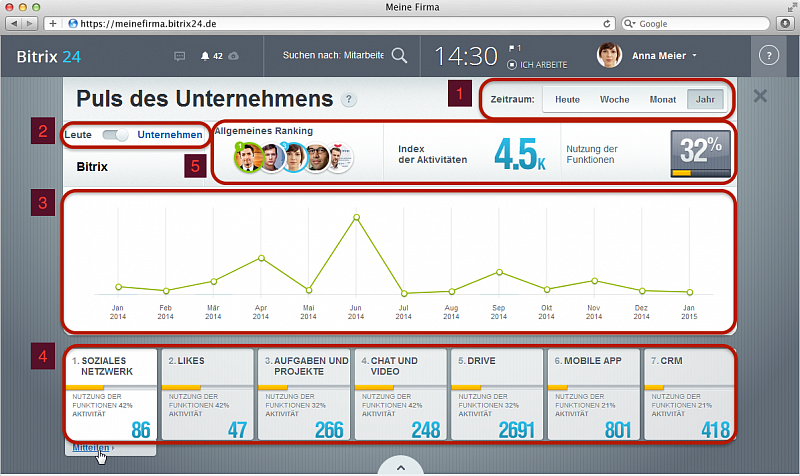800x476 pixels.
Task: Select the Woche time period
Action: click(x=614, y=99)
